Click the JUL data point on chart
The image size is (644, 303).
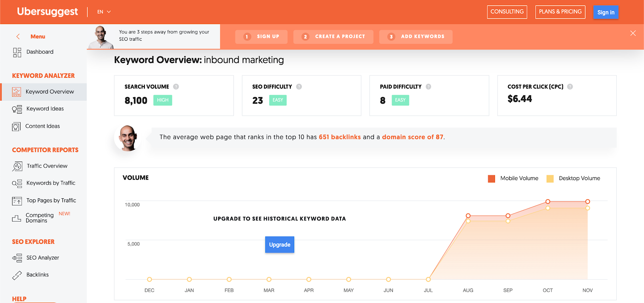pos(428,279)
